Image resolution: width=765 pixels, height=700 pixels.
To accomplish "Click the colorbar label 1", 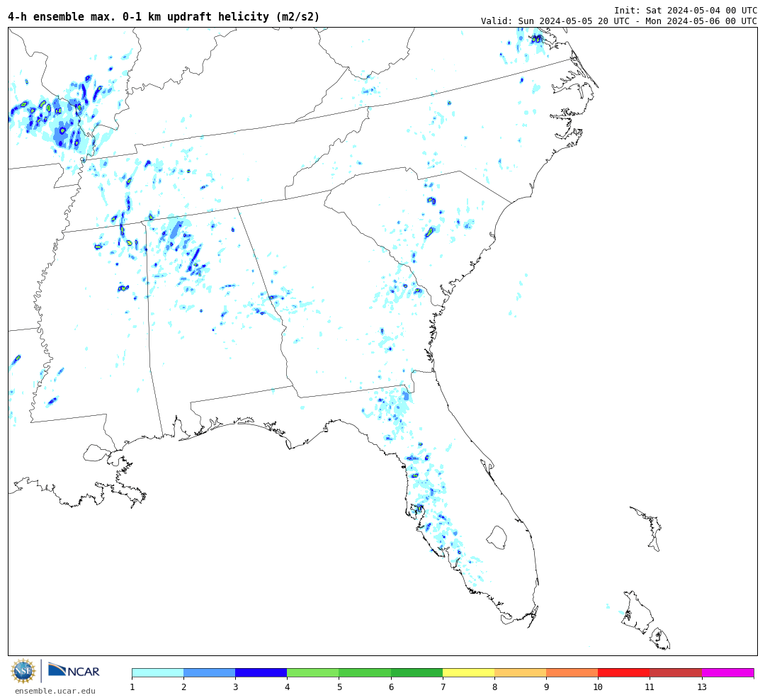I will tap(132, 687).
